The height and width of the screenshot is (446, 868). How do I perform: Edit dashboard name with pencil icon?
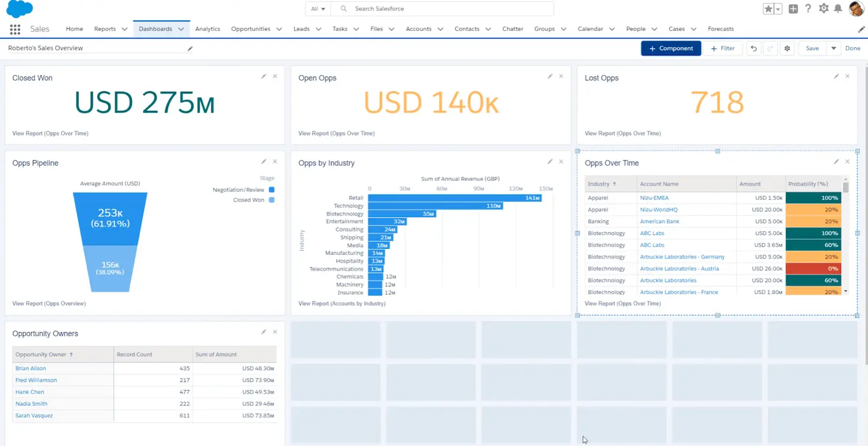190,49
